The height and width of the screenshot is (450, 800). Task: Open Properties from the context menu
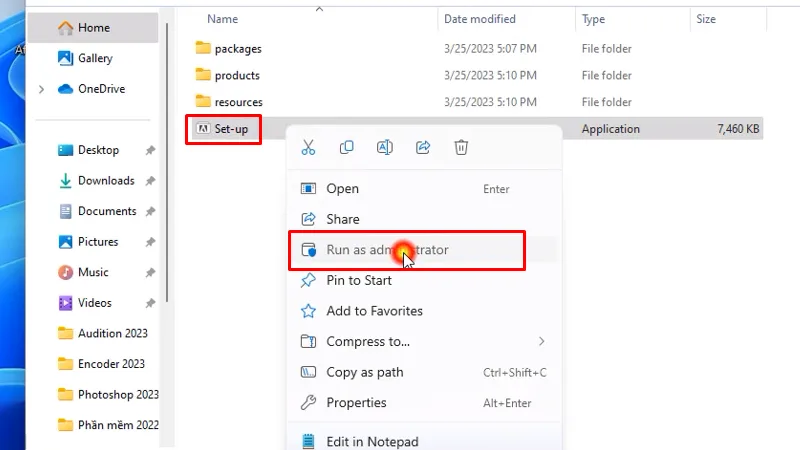tap(356, 403)
